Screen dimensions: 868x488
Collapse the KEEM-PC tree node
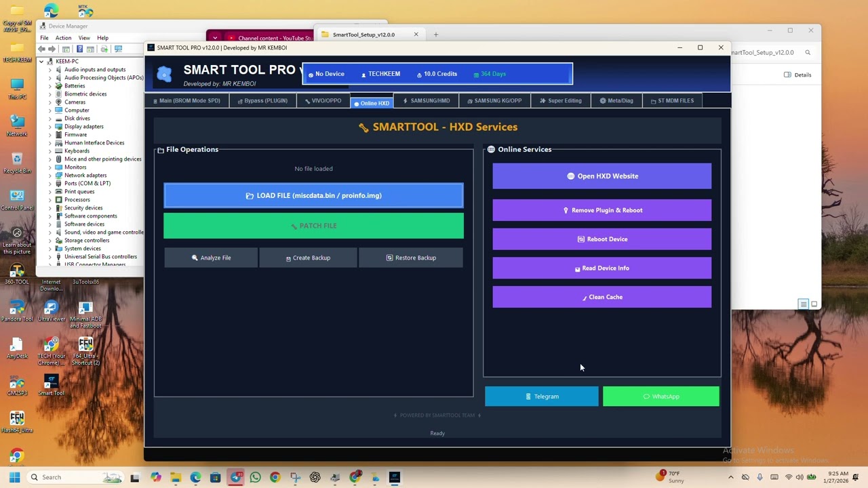(41, 62)
